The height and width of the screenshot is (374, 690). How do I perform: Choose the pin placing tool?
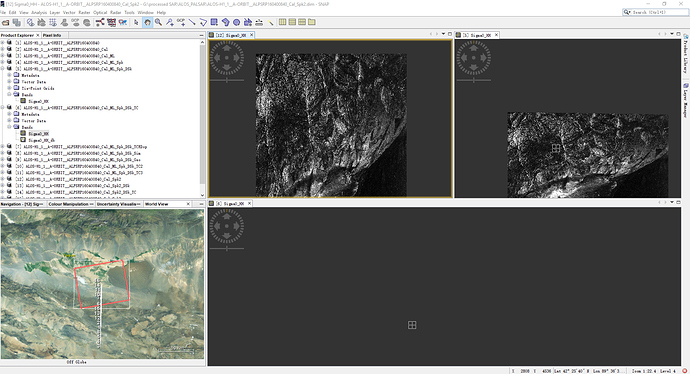coord(170,22)
